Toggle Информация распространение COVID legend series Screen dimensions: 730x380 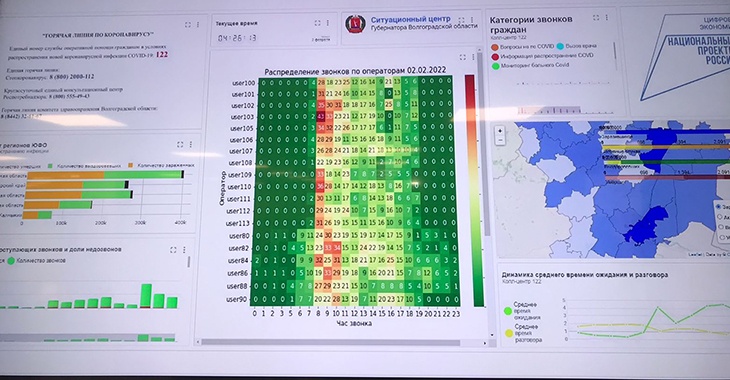[x=542, y=56]
